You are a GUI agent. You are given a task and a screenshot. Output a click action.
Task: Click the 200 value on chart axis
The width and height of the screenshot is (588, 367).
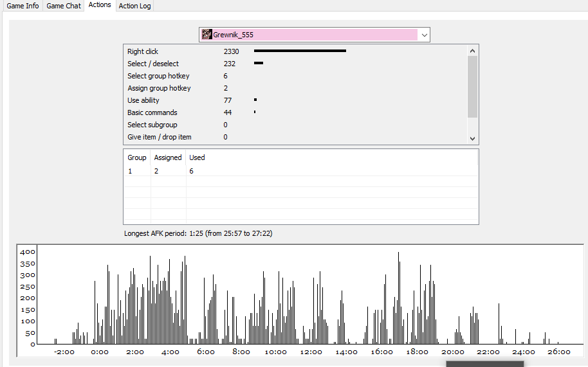tap(28, 298)
